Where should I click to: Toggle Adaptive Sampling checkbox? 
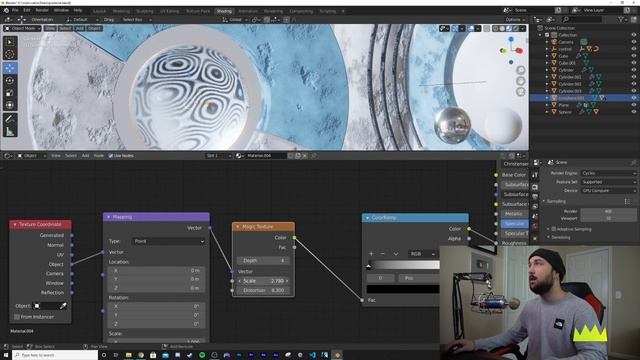pos(554,229)
